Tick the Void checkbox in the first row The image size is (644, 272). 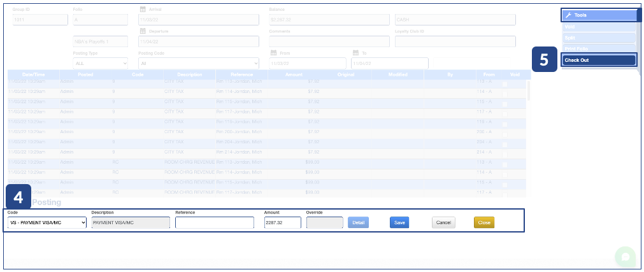pos(505,83)
